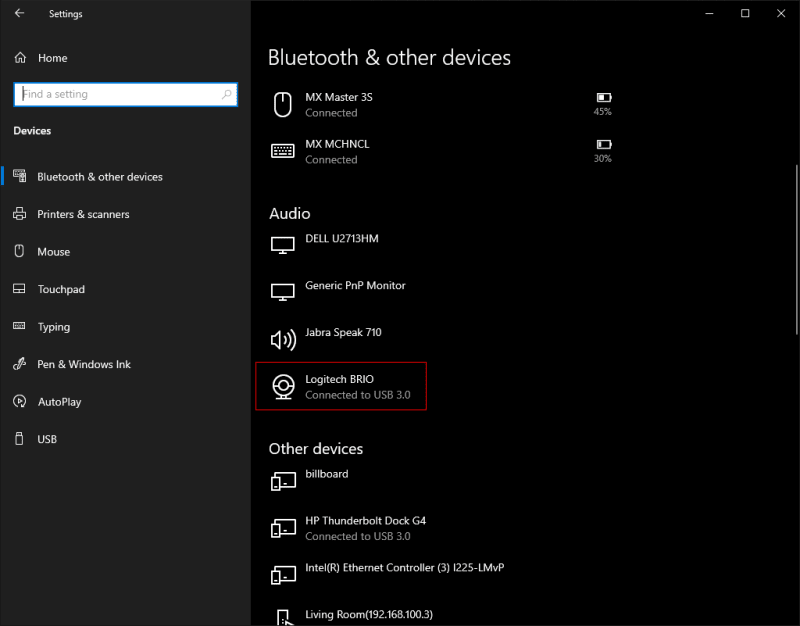
Task: Select DELL U2713HM device name
Action: pyautogui.click(x=342, y=238)
